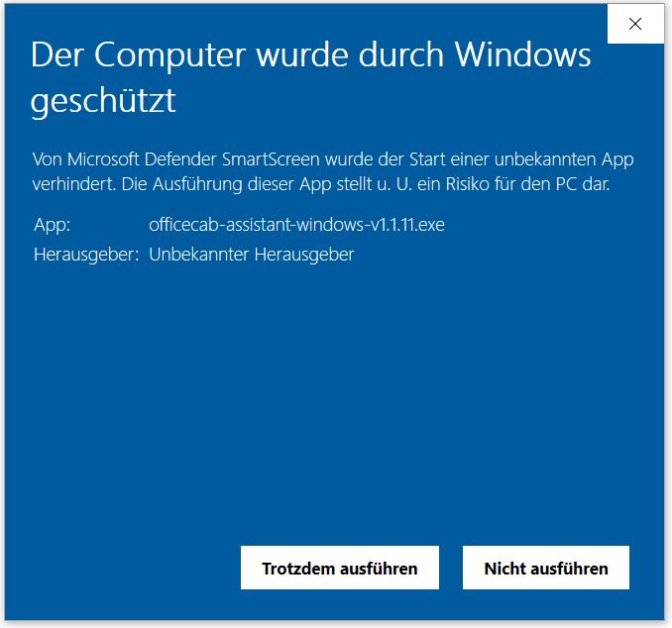Viewport: 672px width, 628px height.
Task: Click the heading 'Der Computer wurde durch Windows'
Action: (x=310, y=55)
